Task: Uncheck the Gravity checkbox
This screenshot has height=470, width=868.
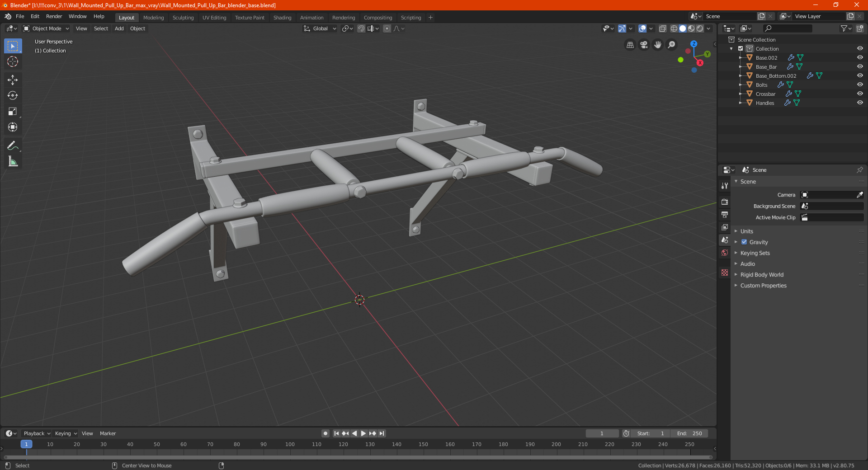Action: pyautogui.click(x=744, y=242)
